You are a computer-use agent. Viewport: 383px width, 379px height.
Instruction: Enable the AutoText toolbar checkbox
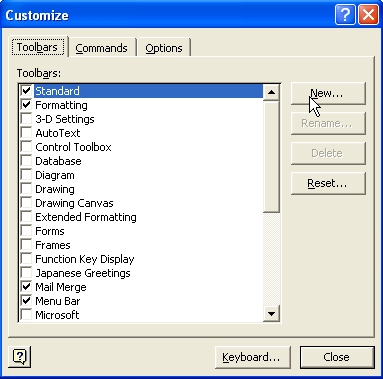click(x=26, y=133)
